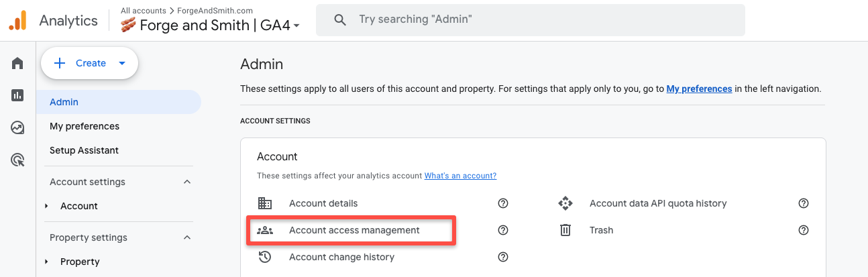Expand the Account tree item
Image resolution: width=868 pixels, height=277 pixels.
[x=47, y=206]
